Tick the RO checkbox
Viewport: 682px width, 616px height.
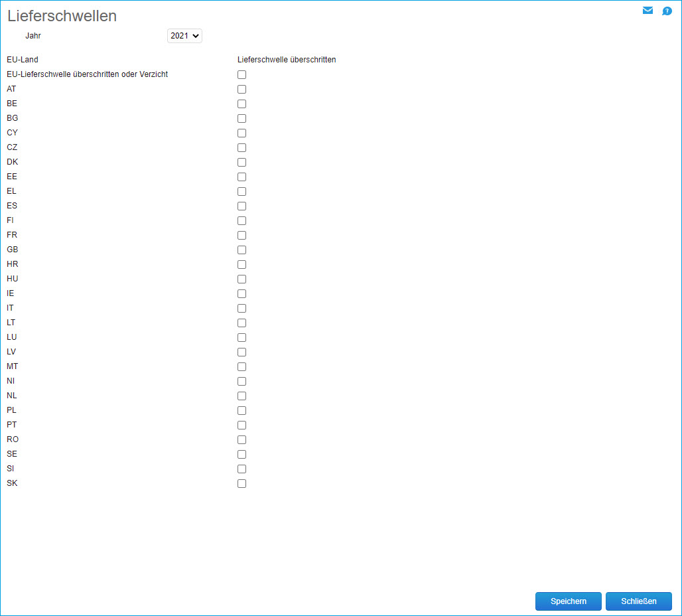click(242, 439)
